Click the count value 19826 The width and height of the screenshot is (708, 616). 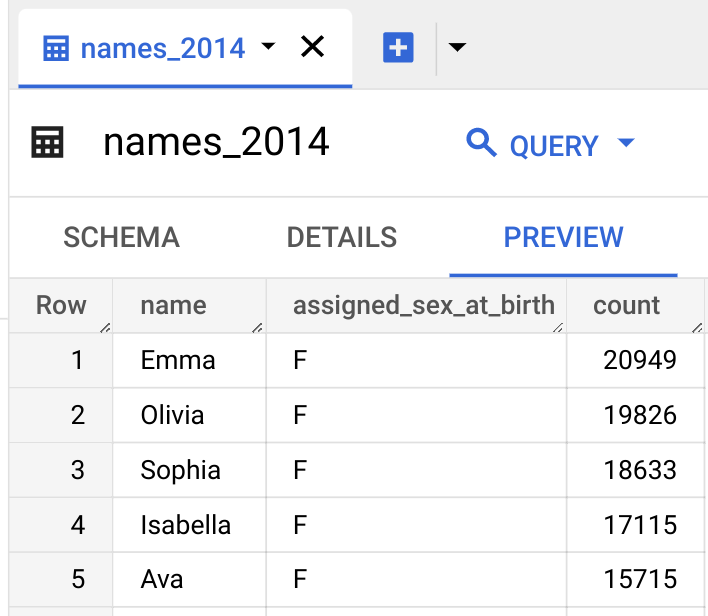click(640, 415)
